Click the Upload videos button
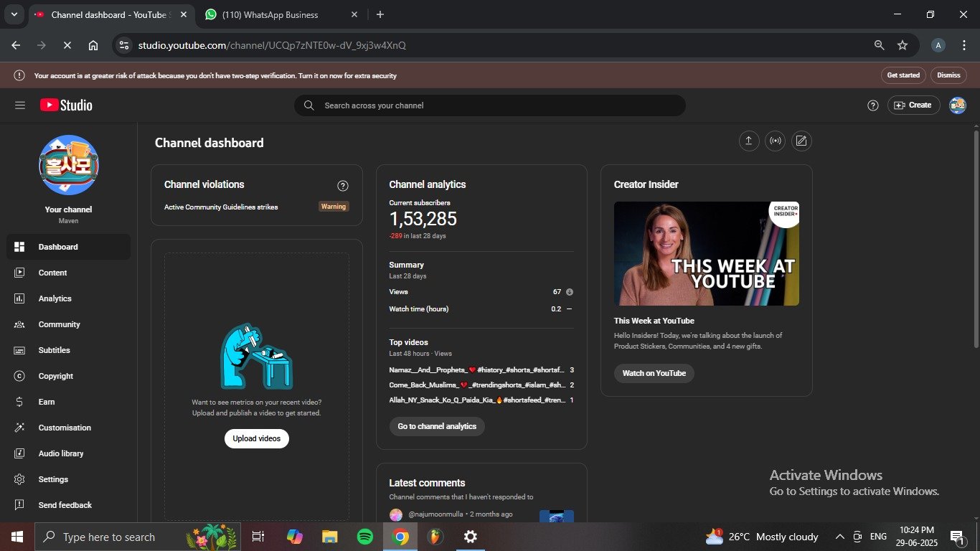Viewport: 980px width, 551px height. (x=257, y=438)
